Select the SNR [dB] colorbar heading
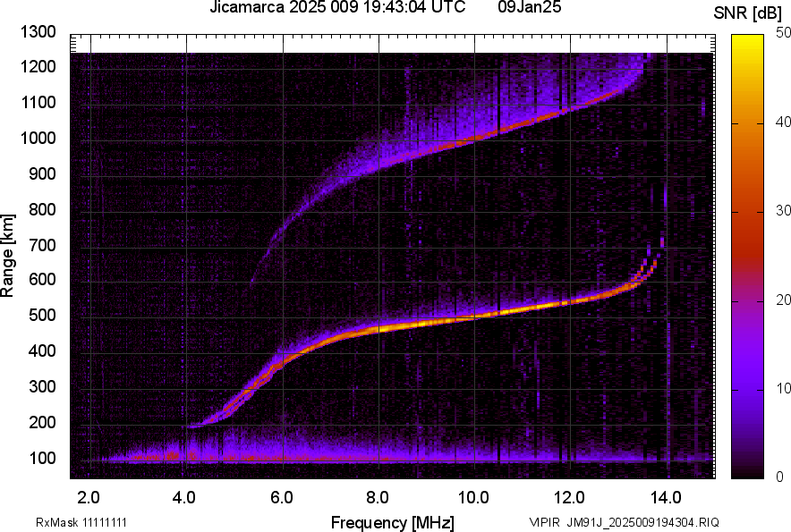Screen dimensions: 791x532 pyautogui.click(x=750, y=13)
